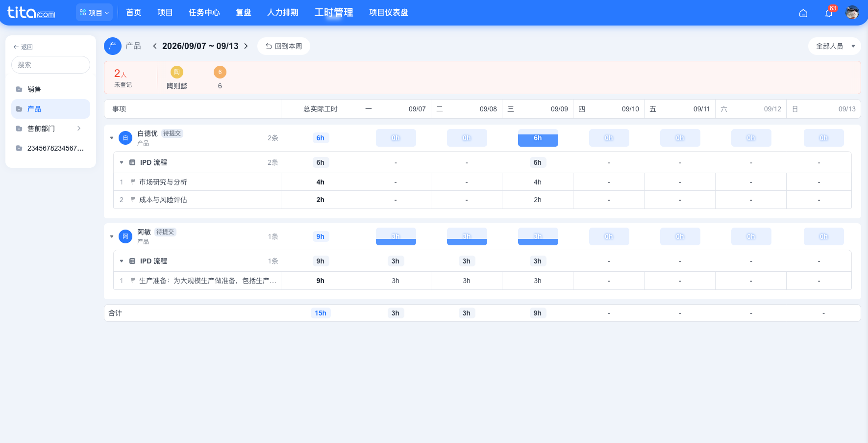The height and width of the screenshot is (443, 868).
Task: Collapse 白德优's row with the triangle
Action: pyautogui.click(x=112, y=138)
